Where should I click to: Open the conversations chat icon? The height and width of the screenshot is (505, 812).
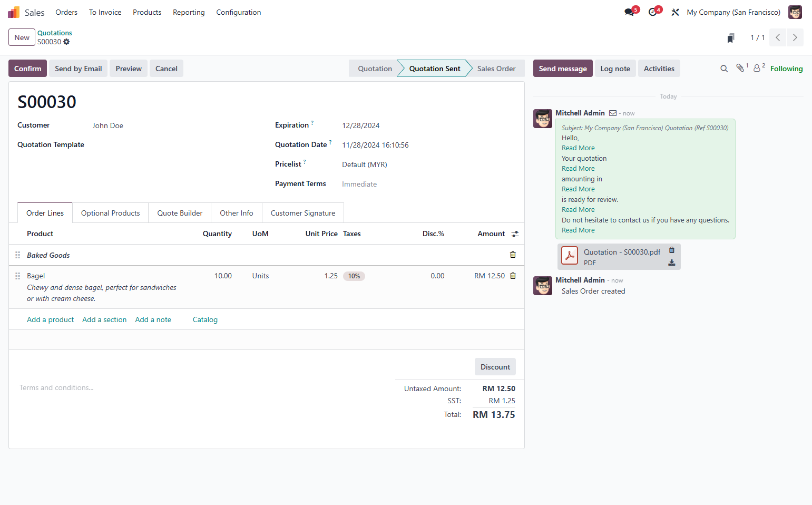630,12
